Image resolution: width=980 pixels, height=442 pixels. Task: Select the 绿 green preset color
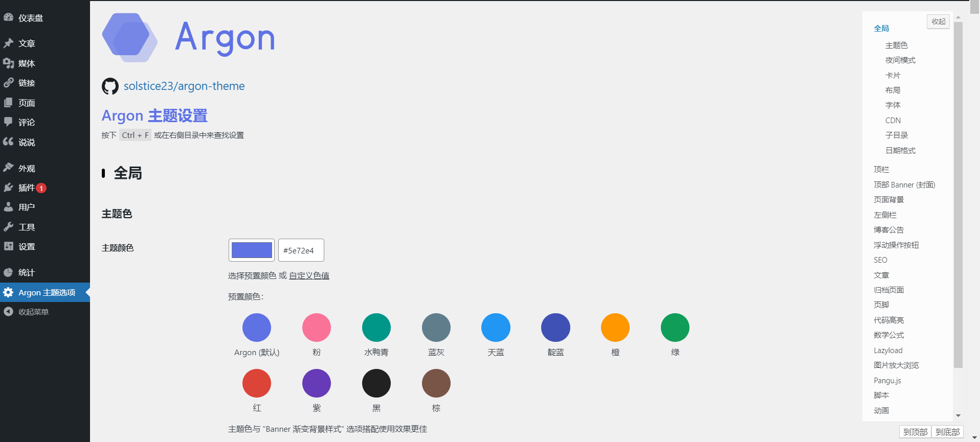point(675,328)
